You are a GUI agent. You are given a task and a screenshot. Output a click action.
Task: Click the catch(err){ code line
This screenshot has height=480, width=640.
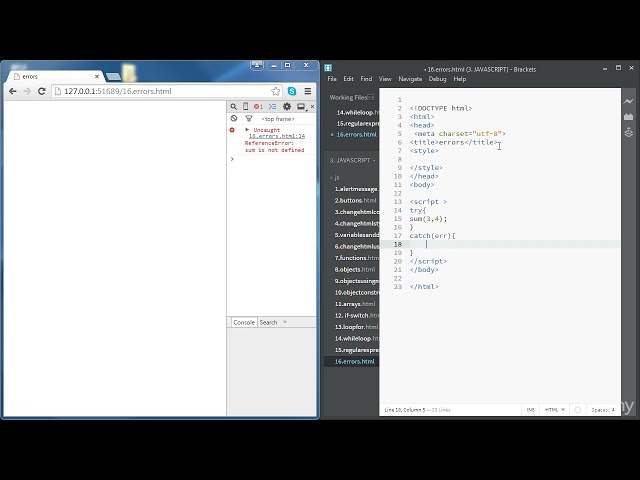coord(432,236)
